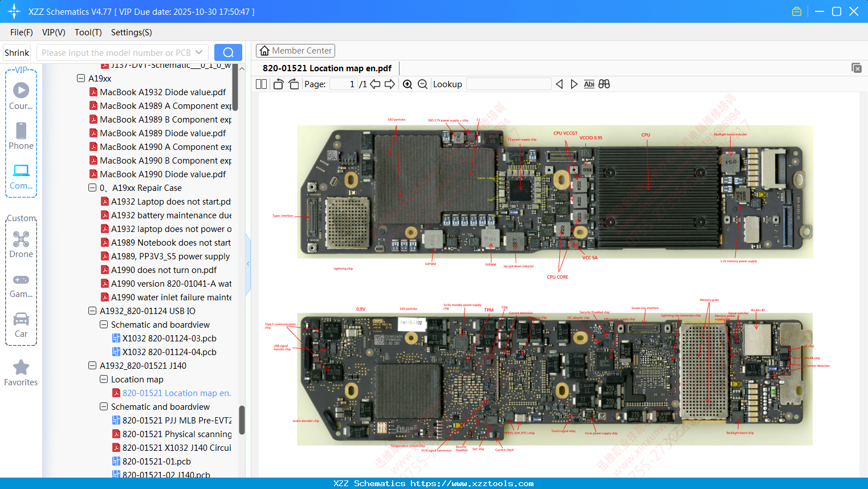Click the XZZ Schematics app logo
The width and height of the screenshot is (868, 489).
point(14,11)
